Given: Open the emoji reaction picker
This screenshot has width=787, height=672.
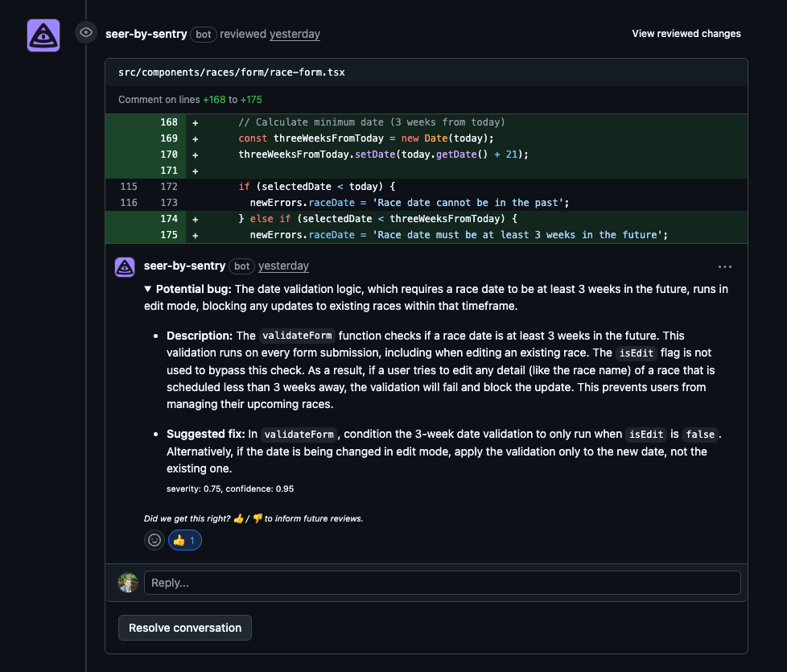Looking at the screenshot, I should [154, 540].
